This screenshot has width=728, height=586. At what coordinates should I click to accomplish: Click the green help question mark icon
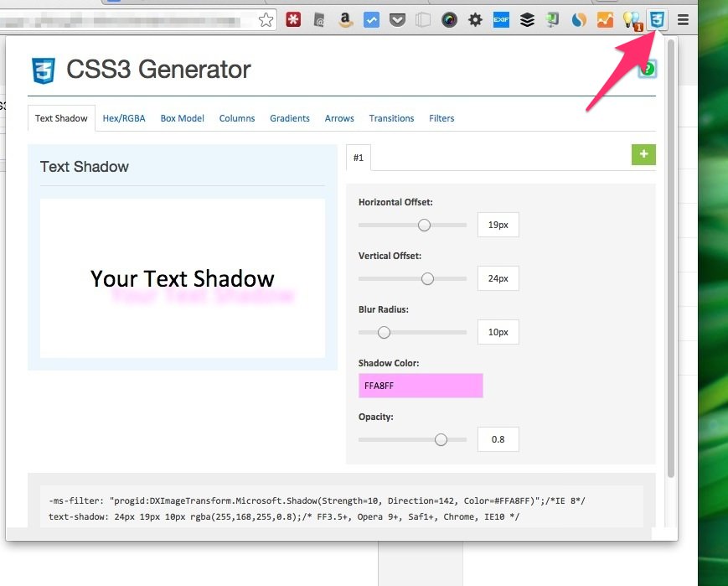648,69
